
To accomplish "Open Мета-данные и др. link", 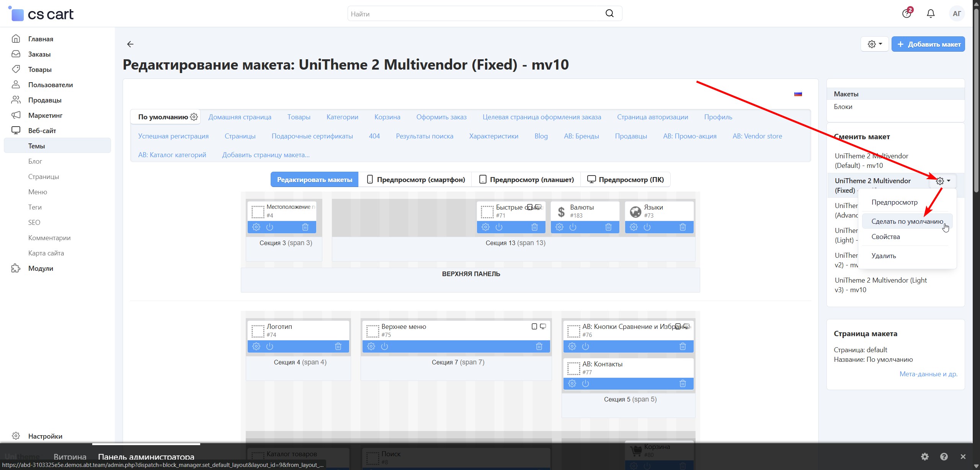I will coord(928,374).
